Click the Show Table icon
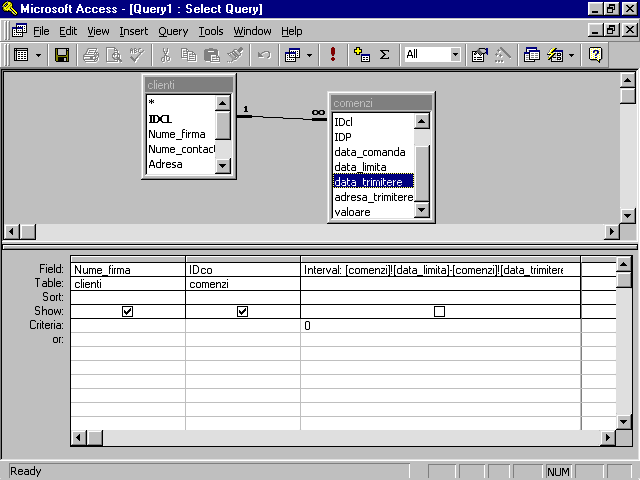This screenshot has height=480, width=640. tap(362, 55)
